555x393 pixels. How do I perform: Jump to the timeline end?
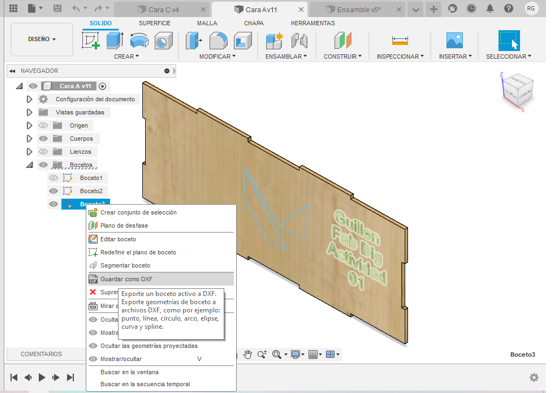70,377
